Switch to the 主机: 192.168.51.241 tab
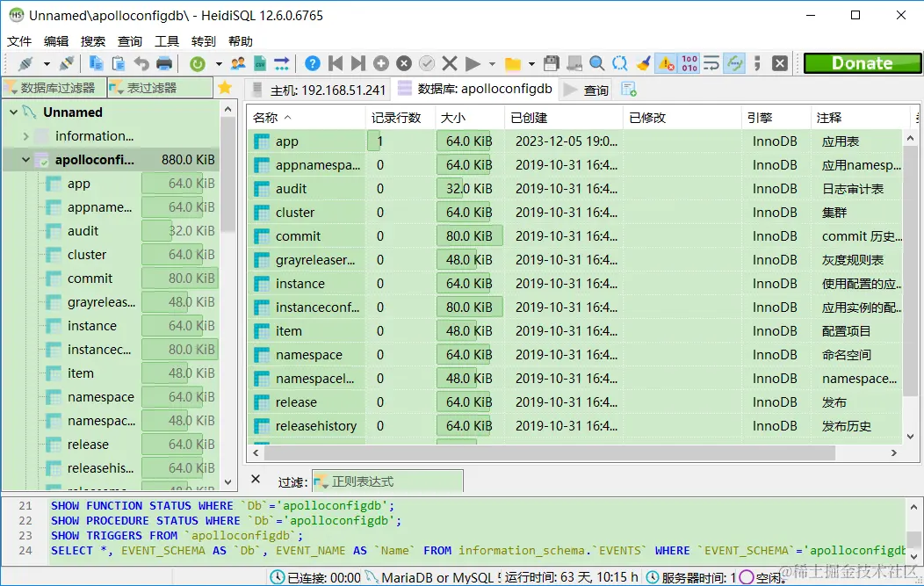Screen dimensions: 924x586 [319, 90]
